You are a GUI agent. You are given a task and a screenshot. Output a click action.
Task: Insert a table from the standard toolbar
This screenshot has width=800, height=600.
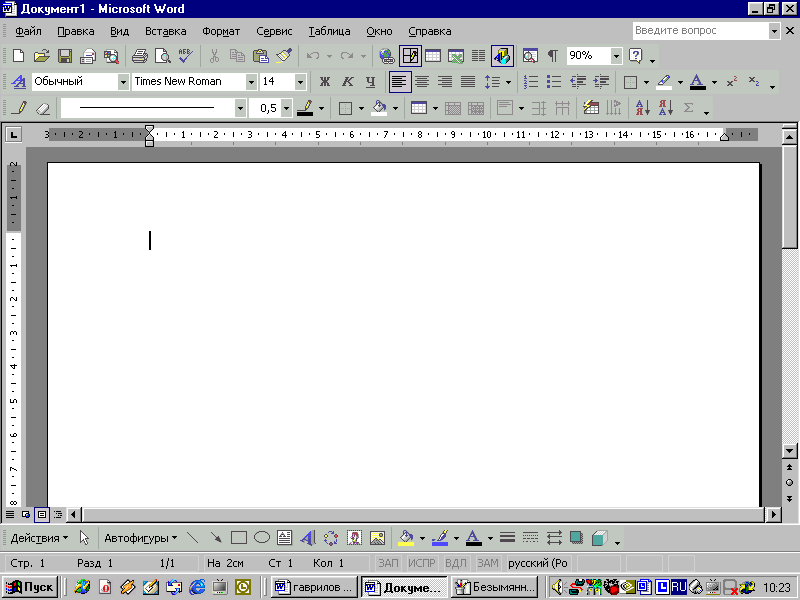click(433, 56)
